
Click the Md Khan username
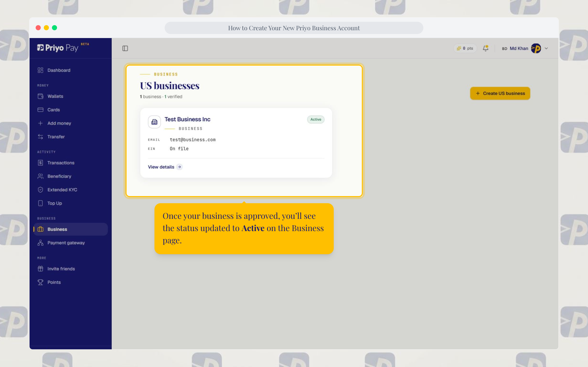click(519, 48)
